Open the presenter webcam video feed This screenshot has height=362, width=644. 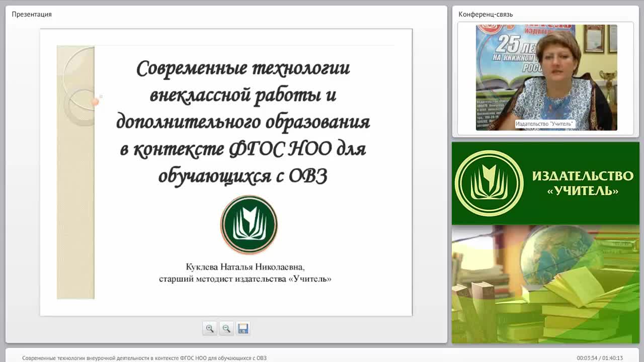pyautogui.click(x=546, y=77)
